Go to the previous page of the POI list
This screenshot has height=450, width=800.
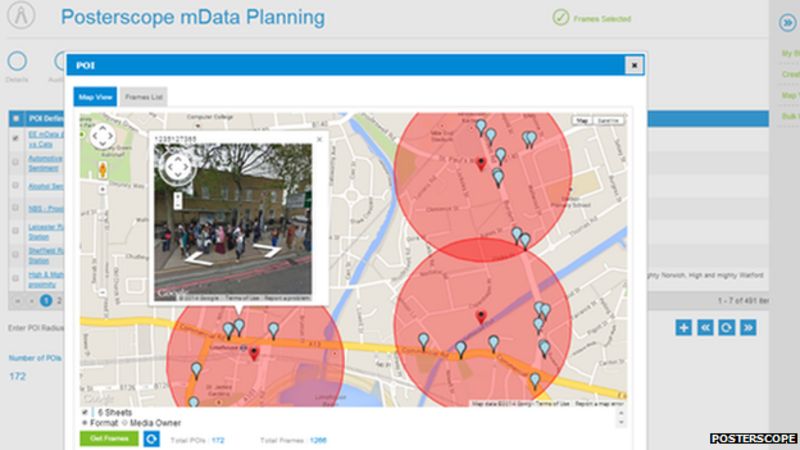tap(32, 301)
